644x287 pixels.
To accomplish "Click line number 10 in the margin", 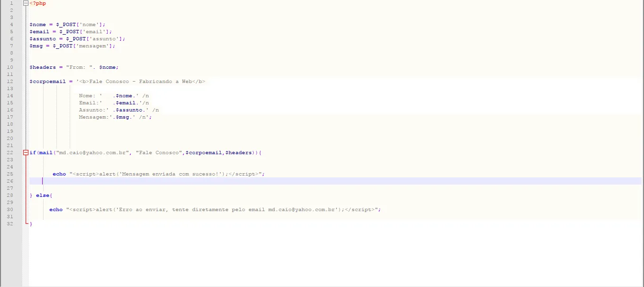I will pos(10,67).
